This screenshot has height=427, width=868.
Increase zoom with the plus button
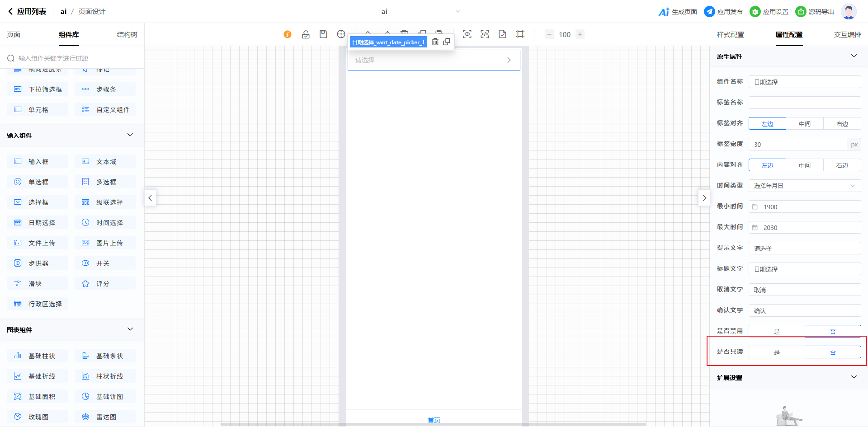pyautogui.click(x=580, y=34)
